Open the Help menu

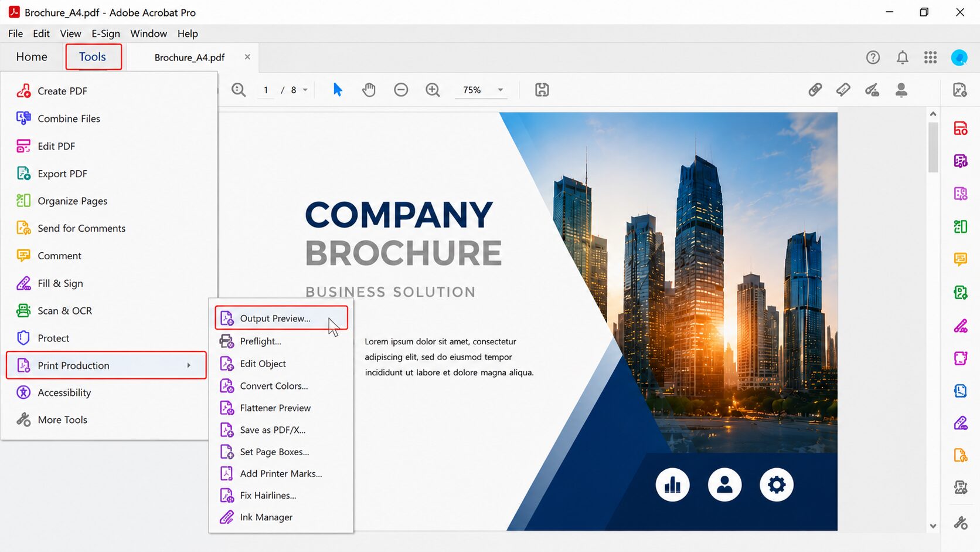pos(188,33)
